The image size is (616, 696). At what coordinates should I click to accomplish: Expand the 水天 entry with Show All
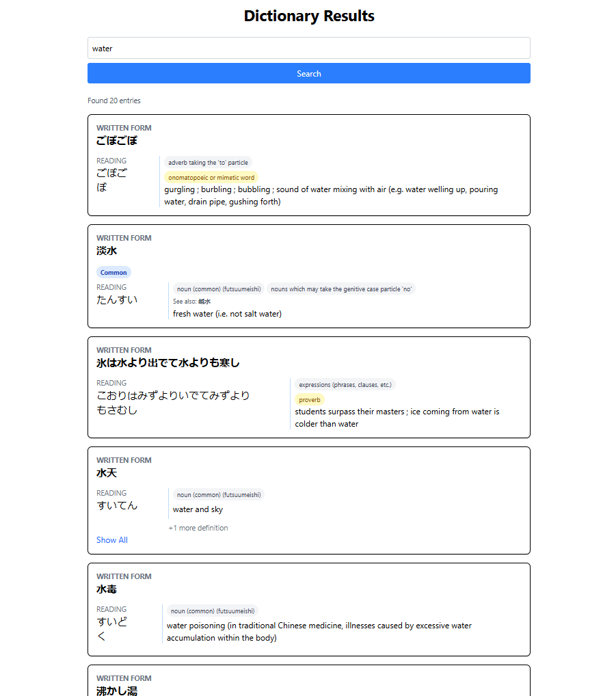(112, 540)
